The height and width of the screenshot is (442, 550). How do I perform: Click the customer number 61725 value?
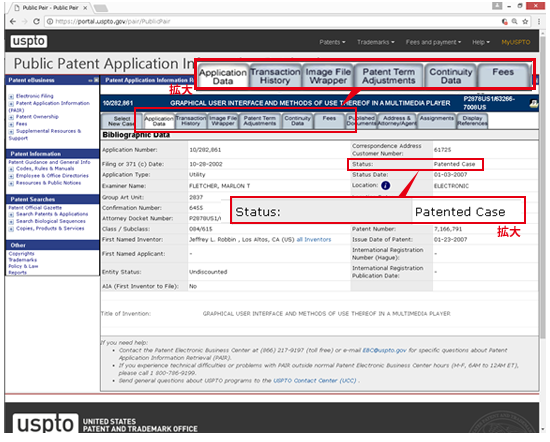[442, 150]
